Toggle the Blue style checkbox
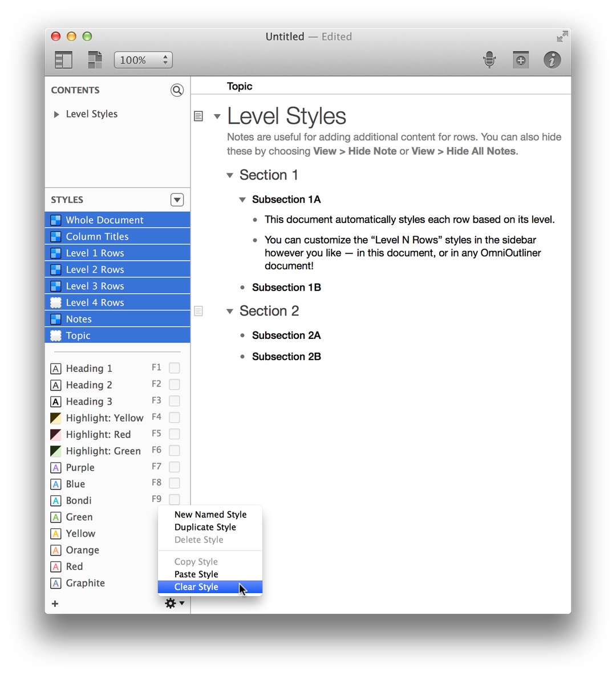 pyautogui.click(x=175, y=483)
